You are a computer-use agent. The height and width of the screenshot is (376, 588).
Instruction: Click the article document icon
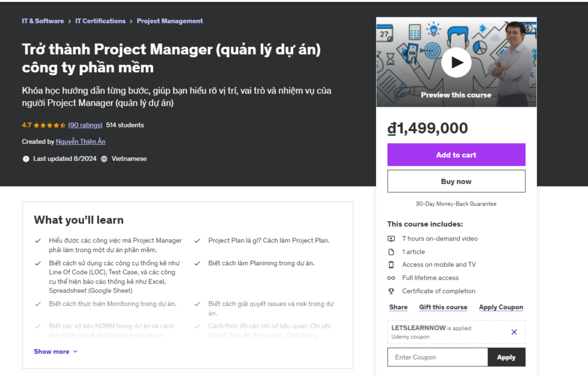point(392,251)
